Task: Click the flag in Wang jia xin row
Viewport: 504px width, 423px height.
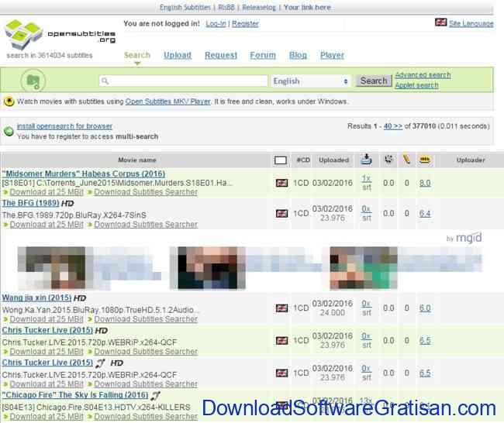Action: (282, 308)
